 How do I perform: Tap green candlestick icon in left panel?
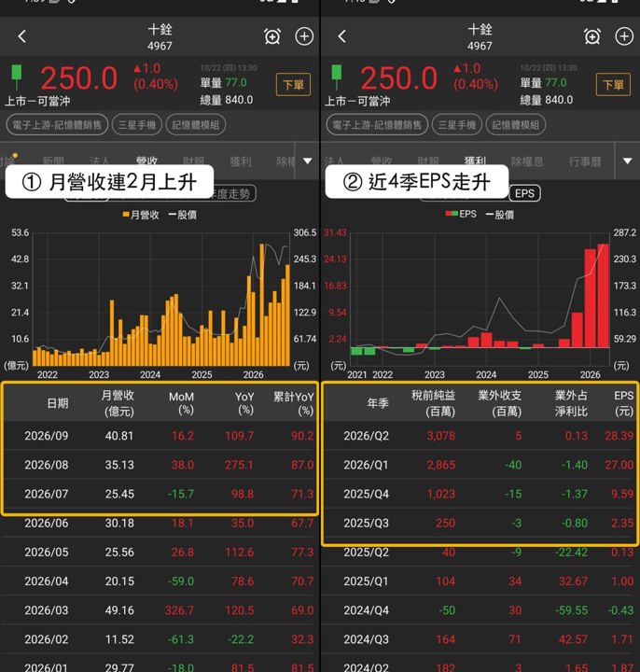pos(17,77)
